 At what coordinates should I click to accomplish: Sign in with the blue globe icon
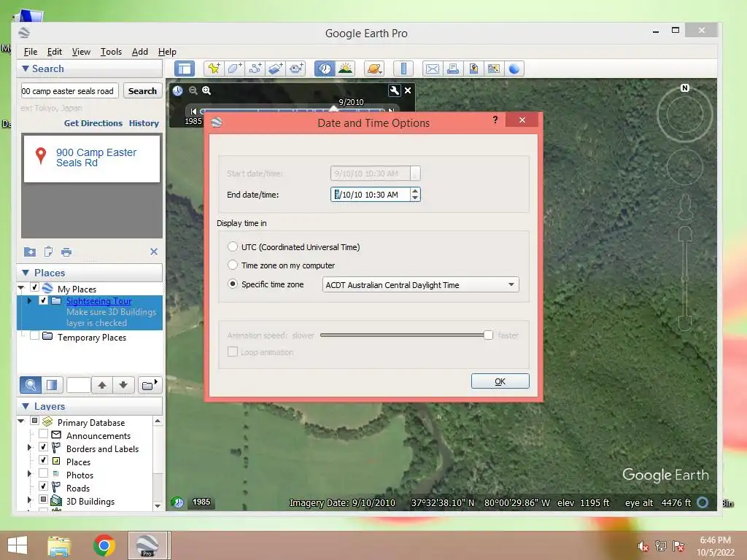[514, 69]
